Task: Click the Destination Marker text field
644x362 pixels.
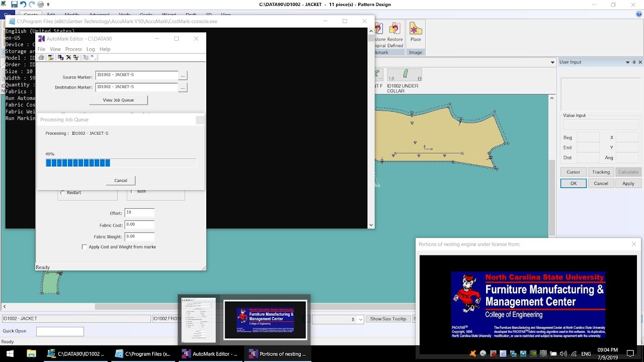Action: (x=136, y=87)
